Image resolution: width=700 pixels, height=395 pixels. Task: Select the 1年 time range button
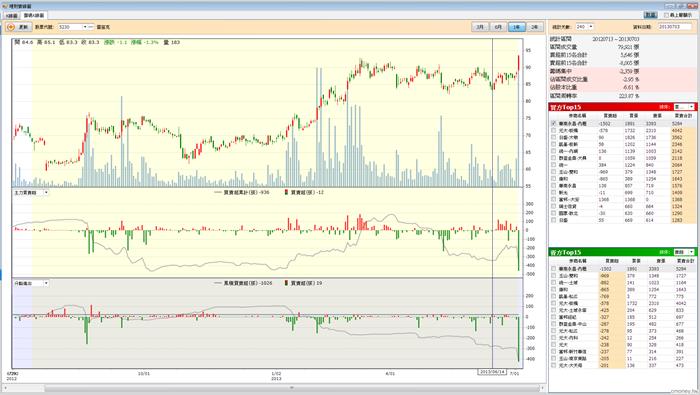pos(517,27)
